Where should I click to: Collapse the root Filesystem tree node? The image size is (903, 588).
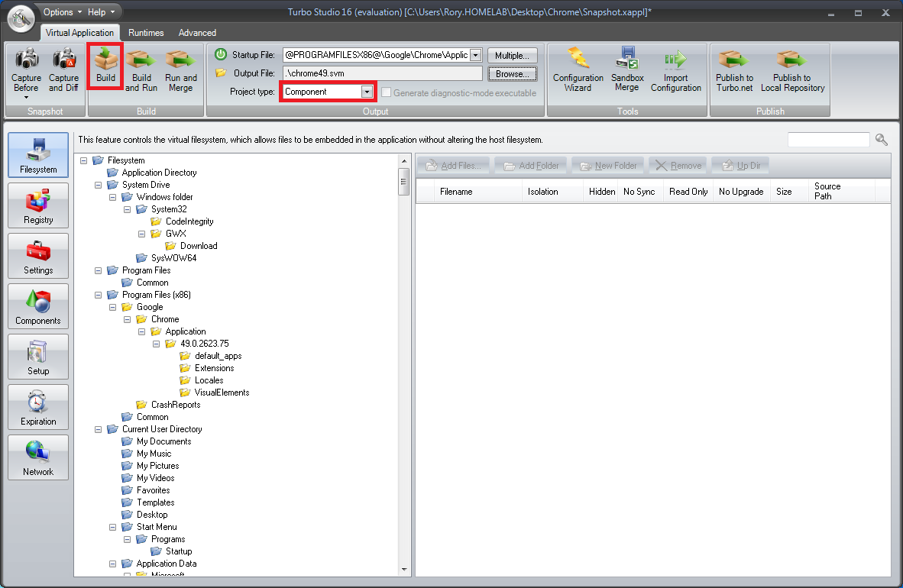click(83, 160)
